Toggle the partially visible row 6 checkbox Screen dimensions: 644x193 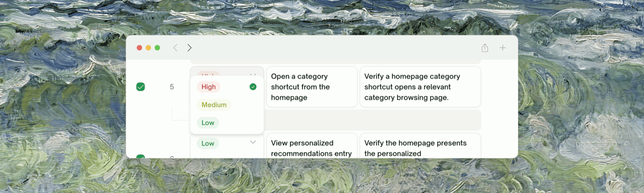(140, 156)
